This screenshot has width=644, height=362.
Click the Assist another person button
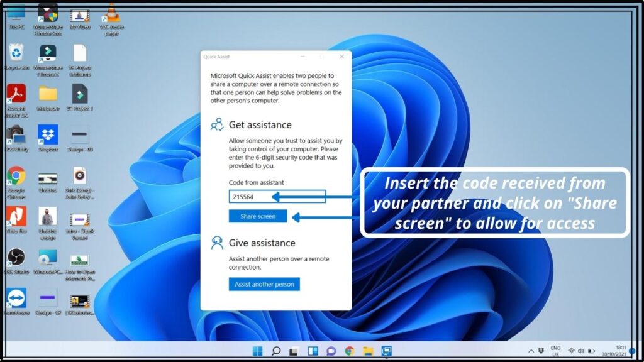pyautogui.click(x=264, y=284)
